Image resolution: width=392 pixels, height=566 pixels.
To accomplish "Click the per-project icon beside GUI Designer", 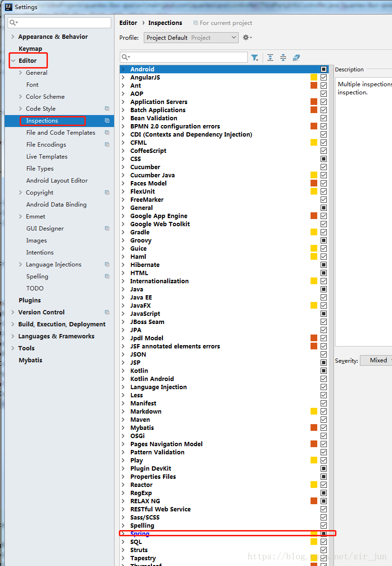I will click(x=107, y=229).
